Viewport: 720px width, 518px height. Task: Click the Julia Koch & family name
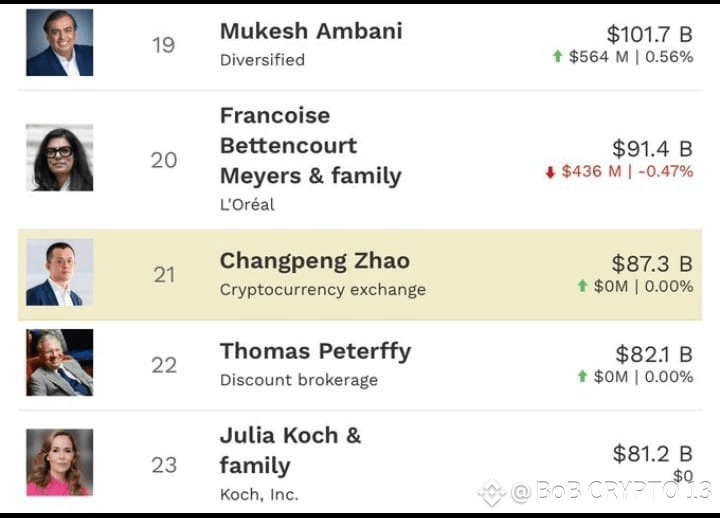[290, 450]
